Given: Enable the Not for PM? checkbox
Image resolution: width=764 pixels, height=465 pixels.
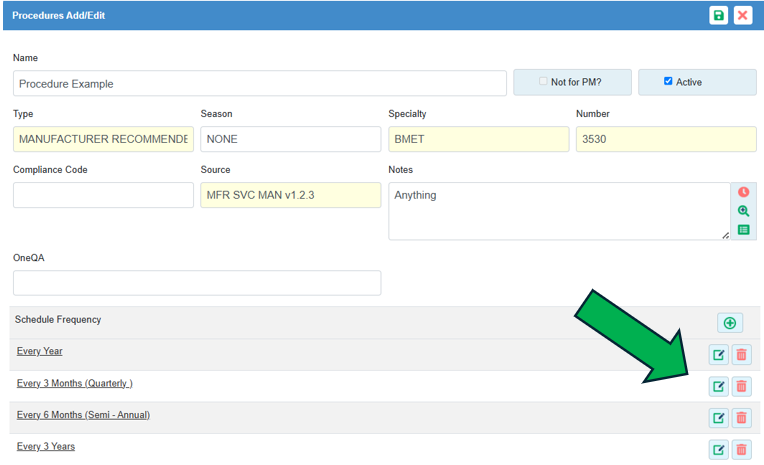Looking at the screenshot, I should pyautogui.click(x=543, y=82).
